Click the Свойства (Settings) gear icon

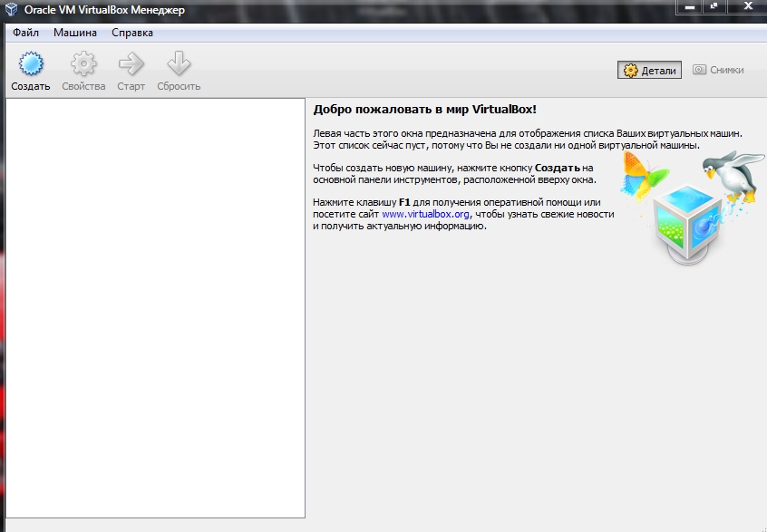pyautogui.click(x=83, y=64)
